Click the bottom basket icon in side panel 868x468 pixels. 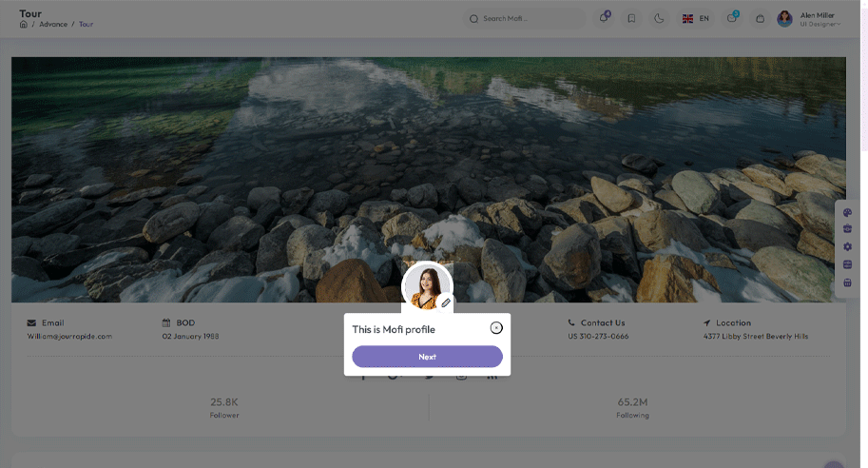tap(848, 283)
